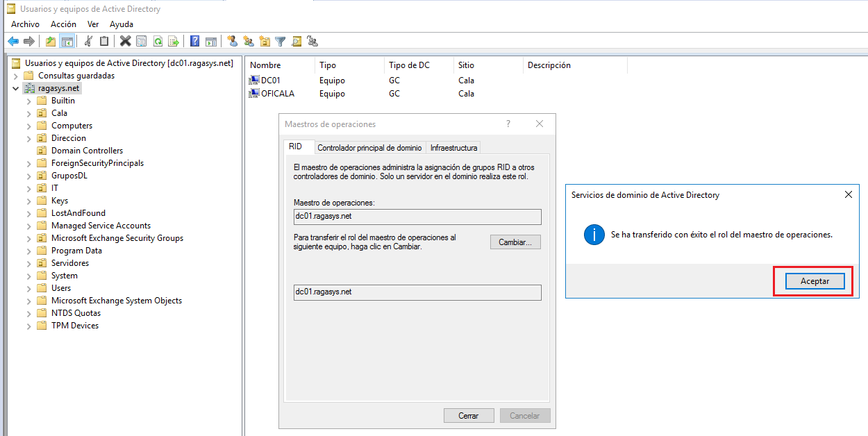Select the Program Data tree node

[76, 251]
